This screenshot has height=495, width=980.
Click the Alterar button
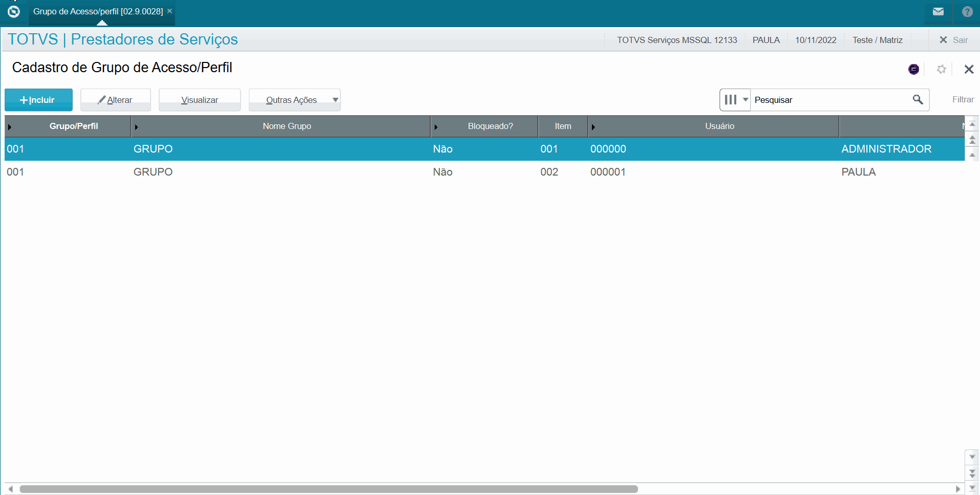tap(116, 100)
